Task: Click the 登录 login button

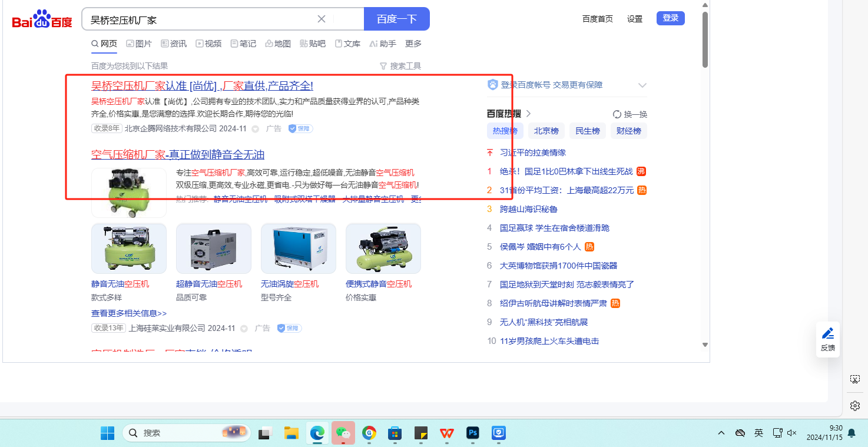Action: point(671,18)
